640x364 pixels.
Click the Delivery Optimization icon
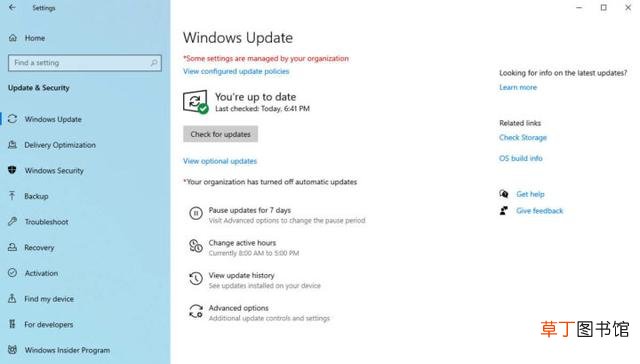[x=13, y=144]
